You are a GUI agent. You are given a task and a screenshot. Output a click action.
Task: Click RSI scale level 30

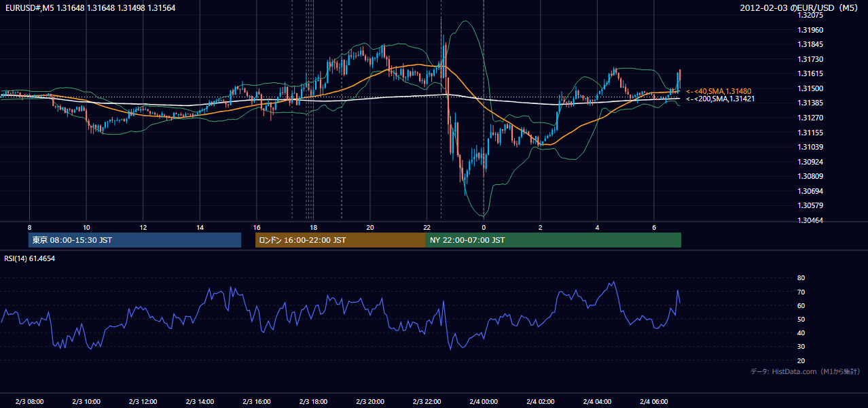801,347
